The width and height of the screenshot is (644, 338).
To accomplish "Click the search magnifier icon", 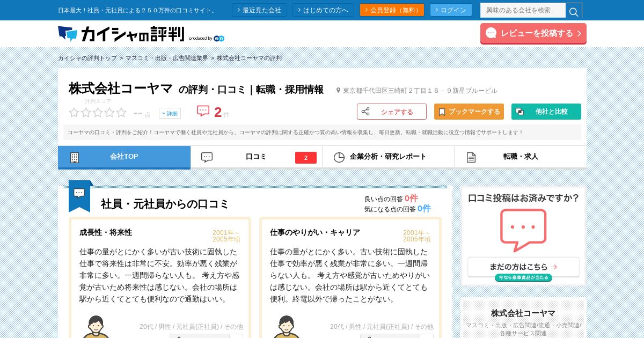I will click(x=574, y=11).
